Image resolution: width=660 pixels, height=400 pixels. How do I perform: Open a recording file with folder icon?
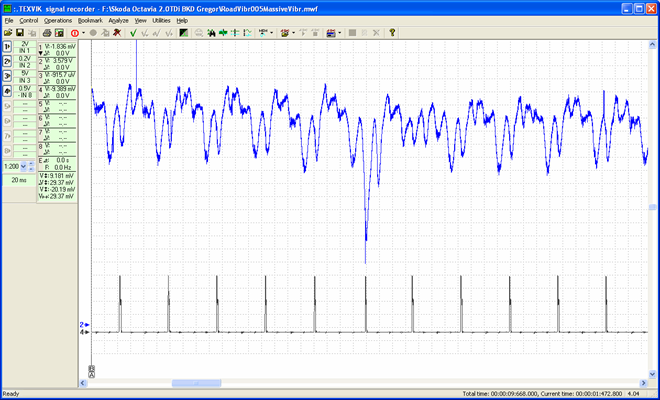(8, 33)
